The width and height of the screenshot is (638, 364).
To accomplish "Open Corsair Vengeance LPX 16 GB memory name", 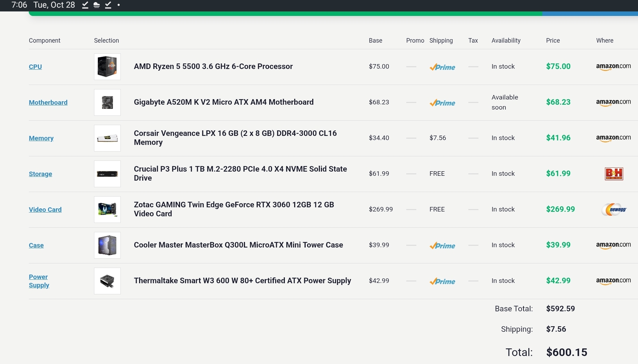I will (235, 138).
